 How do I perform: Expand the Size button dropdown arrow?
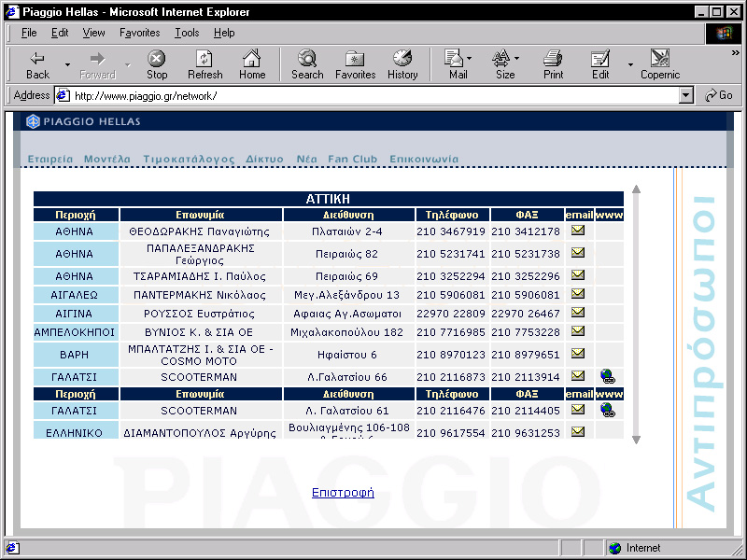pyautogui.click(x=517, y=59)
